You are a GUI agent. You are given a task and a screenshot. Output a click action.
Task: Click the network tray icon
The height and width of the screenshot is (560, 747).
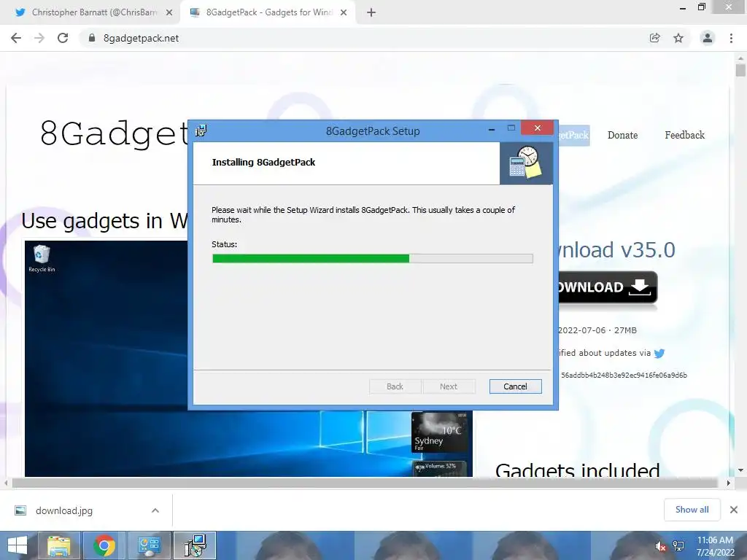678,546
